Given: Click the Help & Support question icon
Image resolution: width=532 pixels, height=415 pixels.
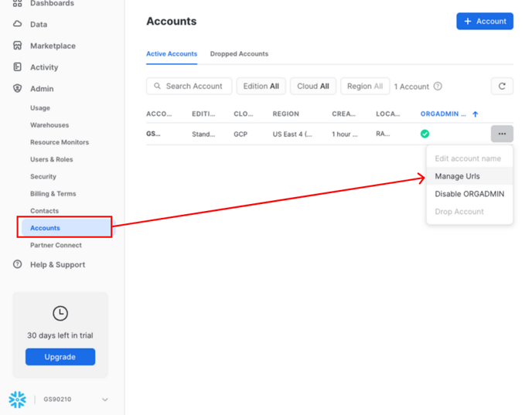Looking at the screenshot, I should (17, 264).
